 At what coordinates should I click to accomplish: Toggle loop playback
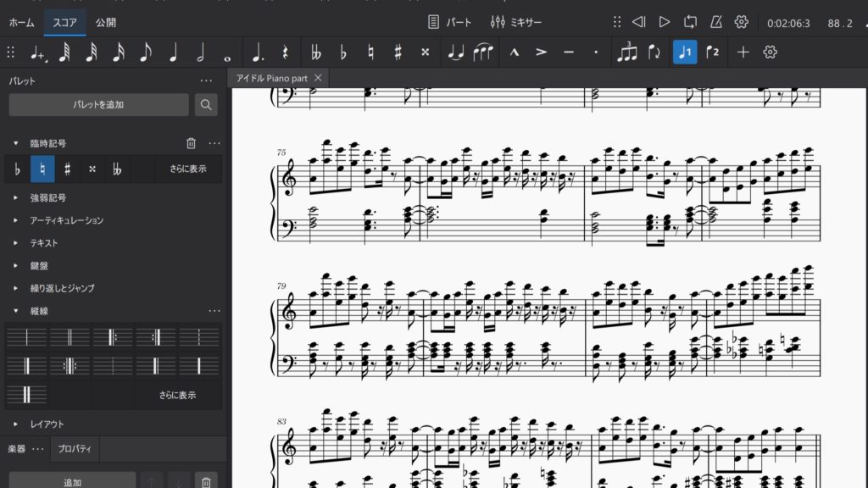point(690,21)
